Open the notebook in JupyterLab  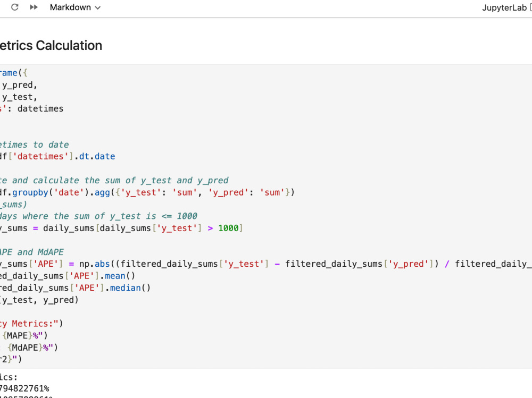pos(506,7)
